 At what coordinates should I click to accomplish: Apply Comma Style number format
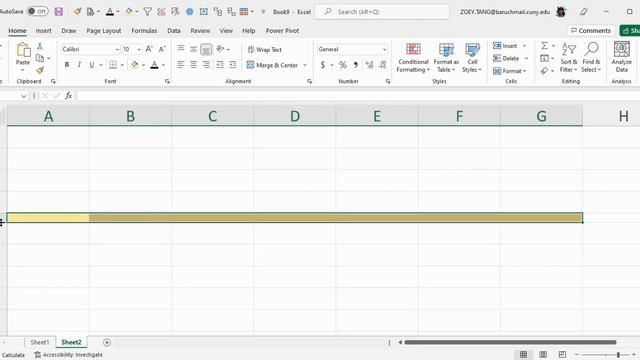click(356, 65)
